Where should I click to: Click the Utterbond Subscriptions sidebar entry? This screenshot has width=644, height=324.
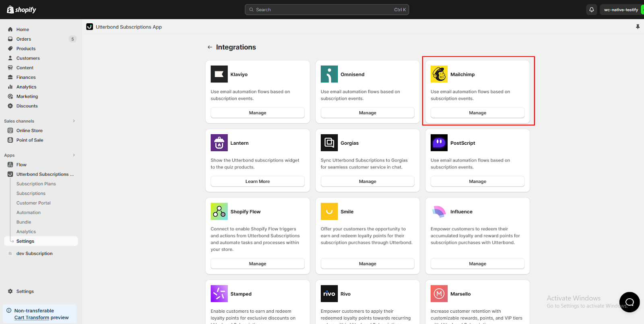click(41, 174)
